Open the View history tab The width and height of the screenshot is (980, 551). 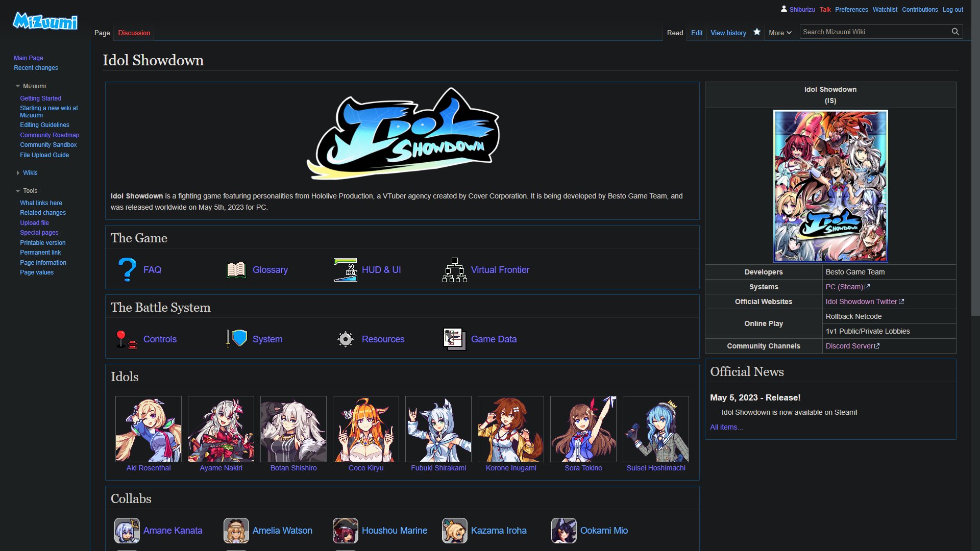728,33
